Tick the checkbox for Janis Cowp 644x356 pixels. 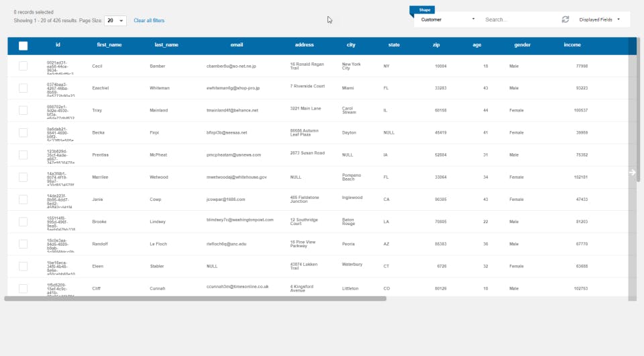click(x=23, y=199)
